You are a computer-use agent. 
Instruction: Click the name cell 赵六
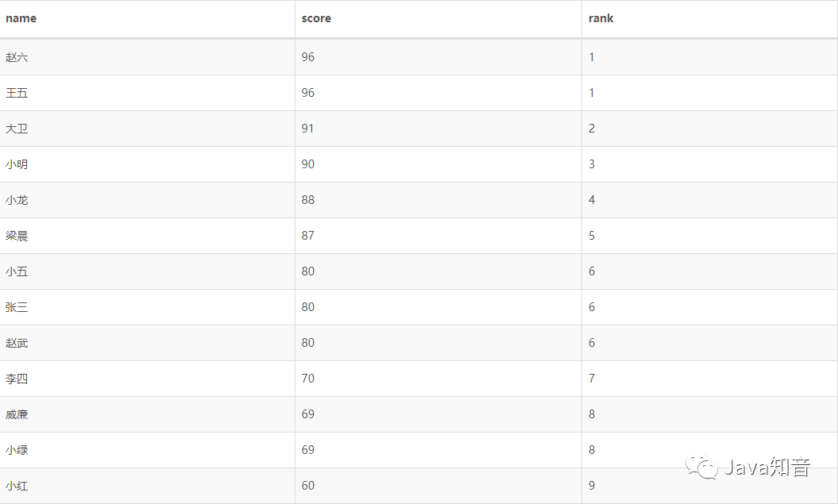[17, 57]
